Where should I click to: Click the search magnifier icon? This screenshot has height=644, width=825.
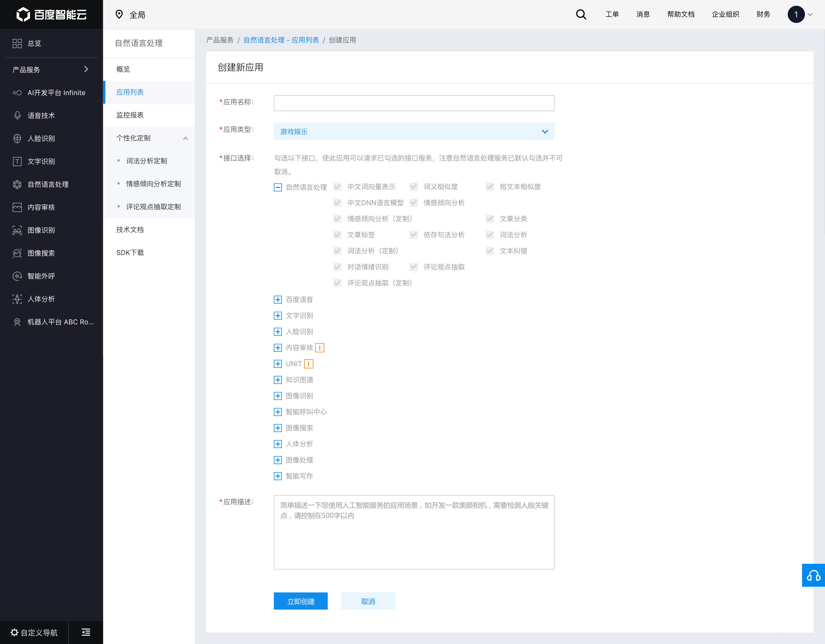(581, 14)
